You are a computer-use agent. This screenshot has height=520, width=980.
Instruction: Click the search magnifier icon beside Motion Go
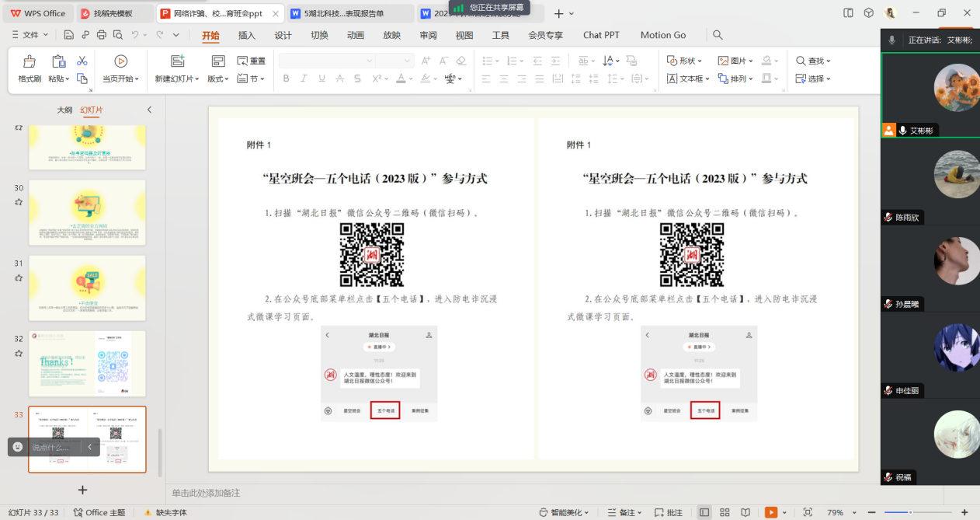718,35
